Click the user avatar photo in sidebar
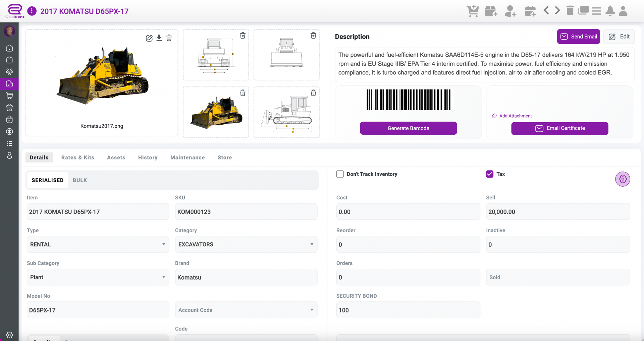 point(9,31)
